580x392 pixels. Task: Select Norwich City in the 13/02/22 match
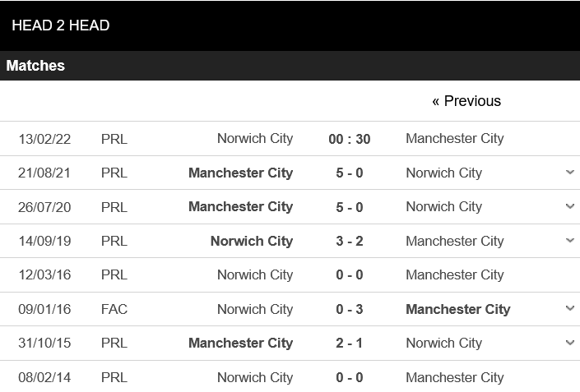[x=254, y=138]
